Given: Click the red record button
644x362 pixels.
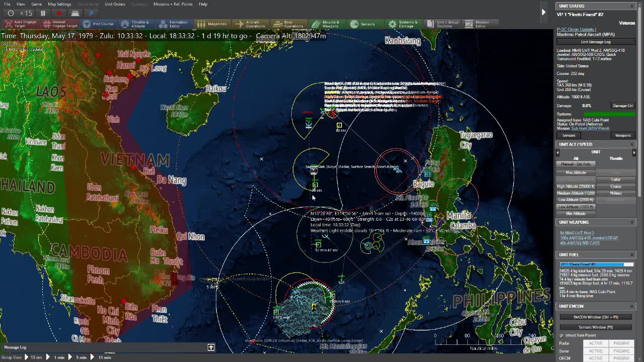Looking at the screenshot, I should pyautogui.click(x=59, y=13).
